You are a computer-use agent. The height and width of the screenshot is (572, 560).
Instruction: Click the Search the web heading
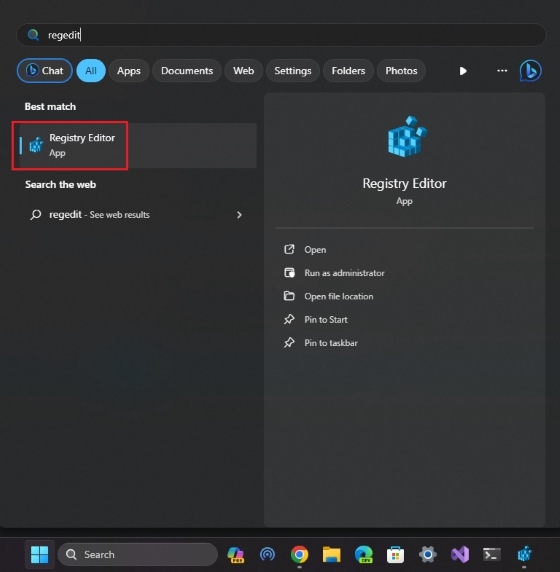click(61, 185)
